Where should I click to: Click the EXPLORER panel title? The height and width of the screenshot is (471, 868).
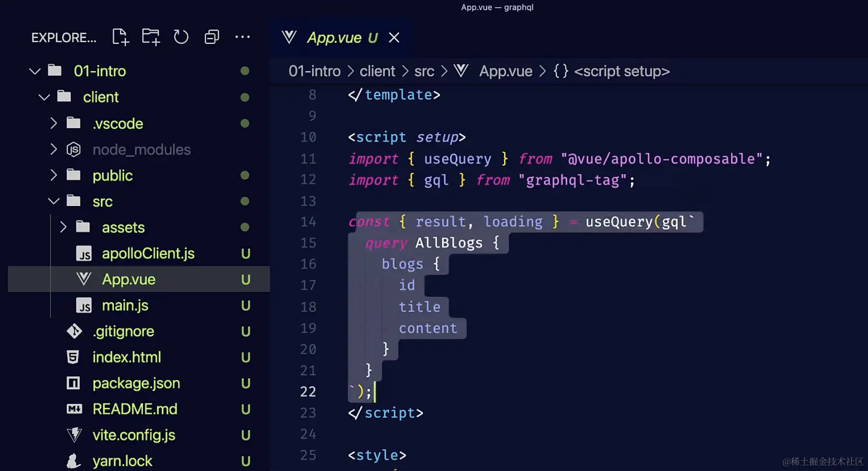[64, 38]
